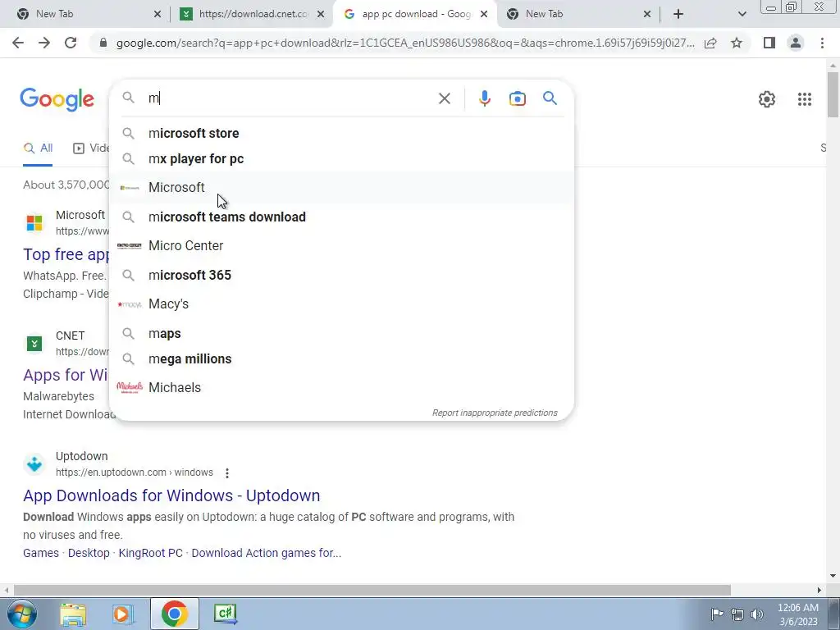
Task: Click the URL address bar
Action: [x=405, y=43]
